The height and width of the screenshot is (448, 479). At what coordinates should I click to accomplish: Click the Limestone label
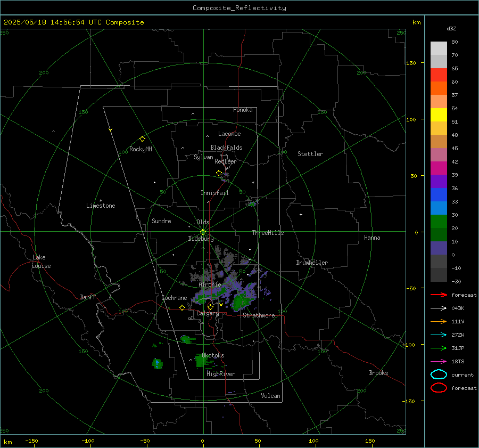pyautogui.click(x=101, y=206)
